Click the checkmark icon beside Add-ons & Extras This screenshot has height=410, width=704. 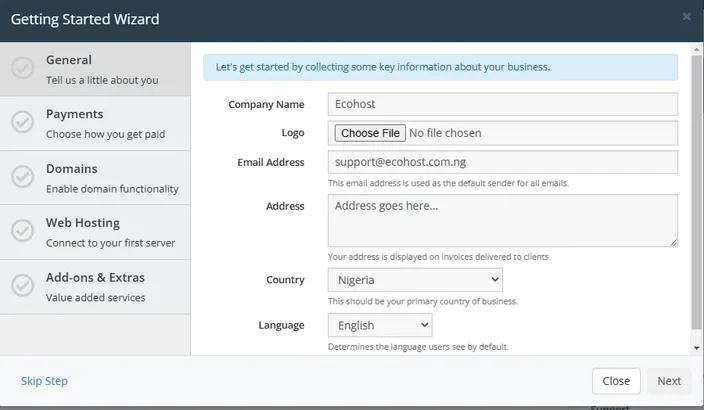tap(22, 285)
